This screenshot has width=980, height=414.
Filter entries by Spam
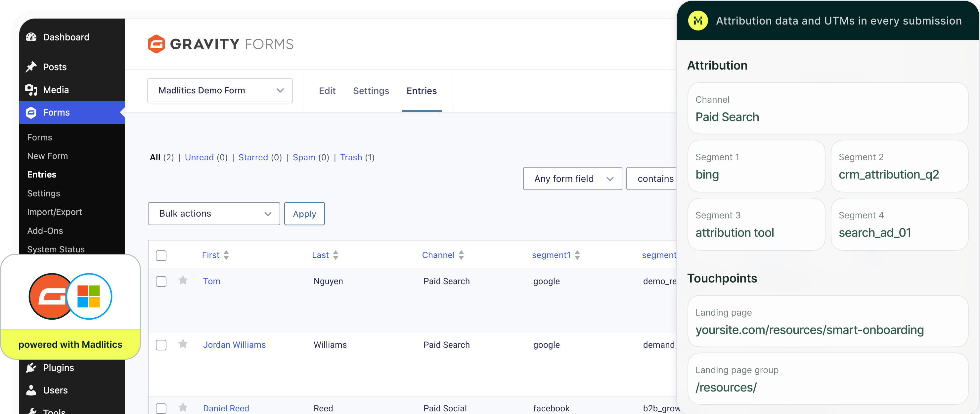pos(304,157)
